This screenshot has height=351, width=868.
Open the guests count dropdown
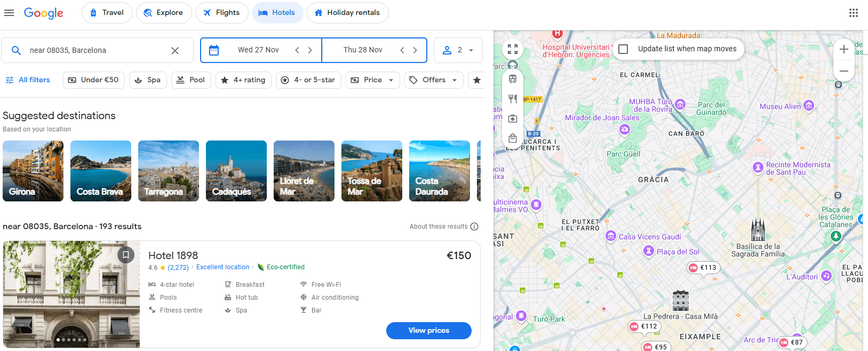pos(458,50)
